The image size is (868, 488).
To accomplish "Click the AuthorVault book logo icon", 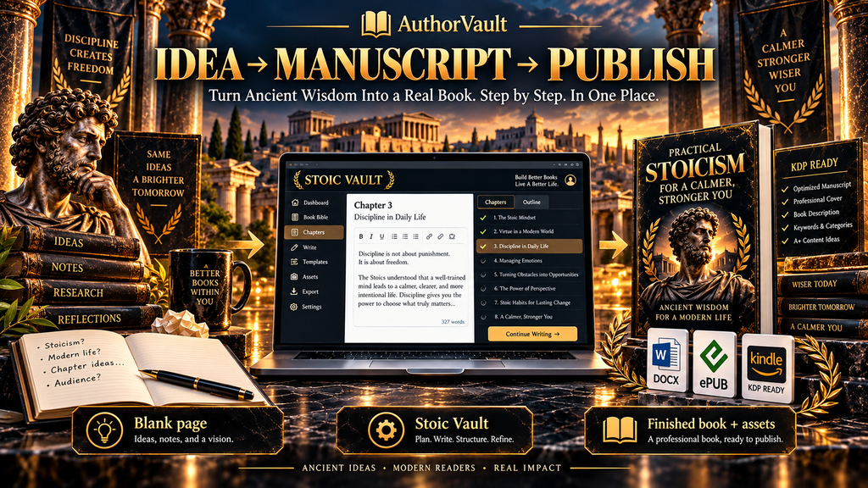I will tap(376, 25).
